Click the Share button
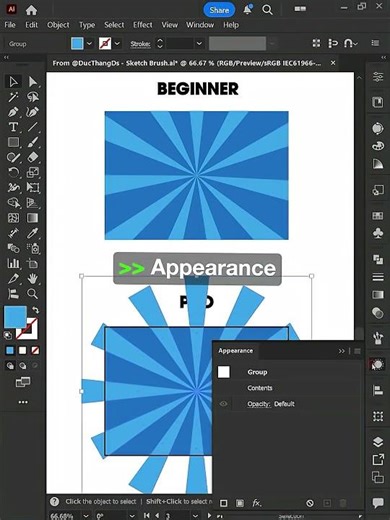The width and height of the screenshot is (390, 520). point(219,10)
